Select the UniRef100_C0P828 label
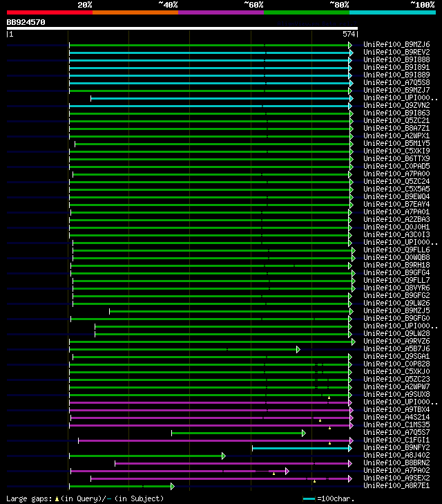 (x=396, y=364)
